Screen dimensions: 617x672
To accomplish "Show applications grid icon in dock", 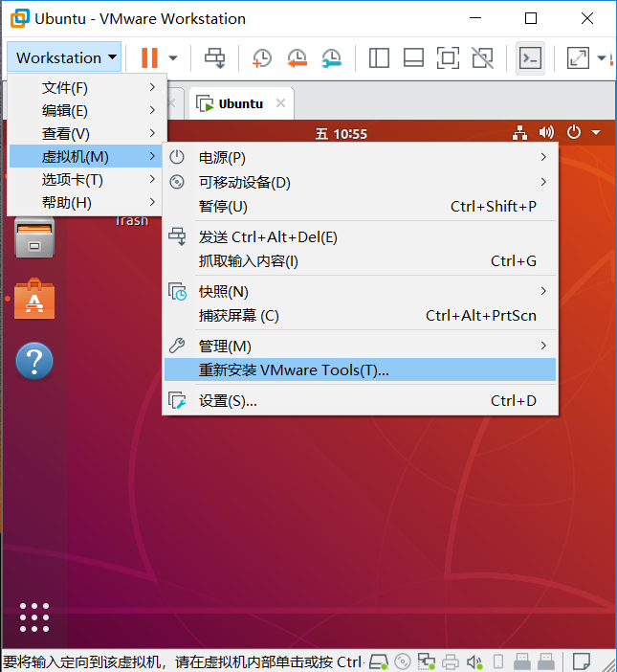I will point(34,617).
